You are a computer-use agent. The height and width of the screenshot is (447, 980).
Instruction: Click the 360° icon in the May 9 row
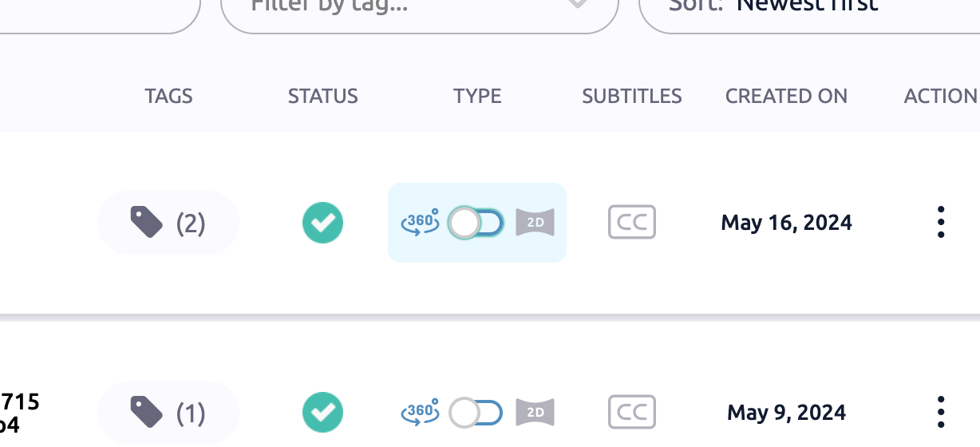click(x=420, y=412)
